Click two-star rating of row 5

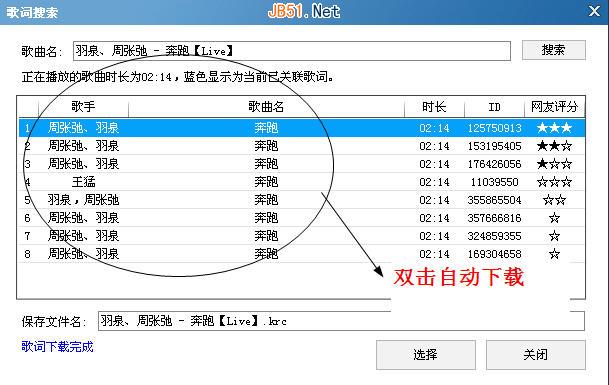[554, 200]
